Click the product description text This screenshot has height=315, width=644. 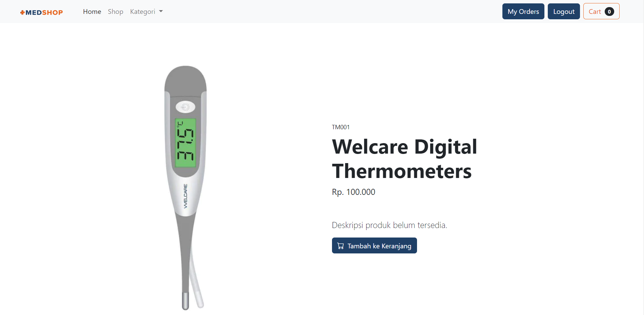coord(389,225)
